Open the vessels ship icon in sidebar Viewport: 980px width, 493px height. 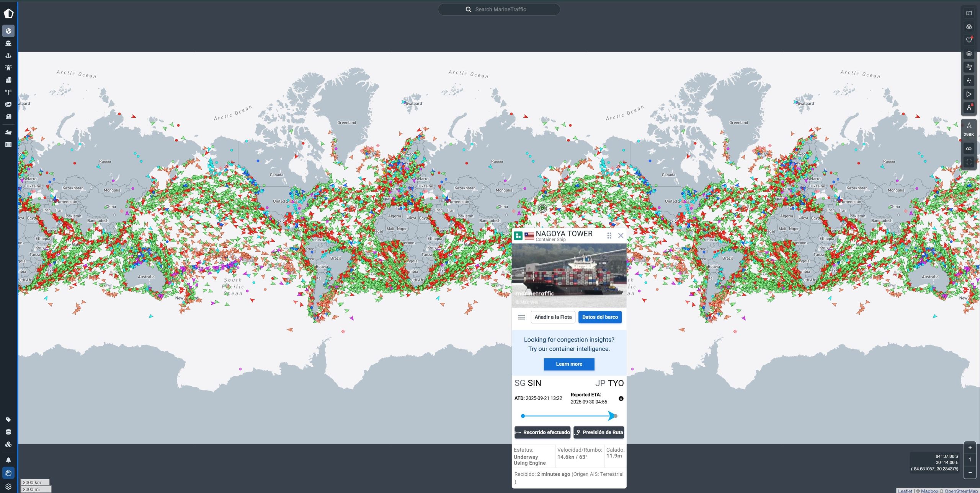tap(8, 43)
